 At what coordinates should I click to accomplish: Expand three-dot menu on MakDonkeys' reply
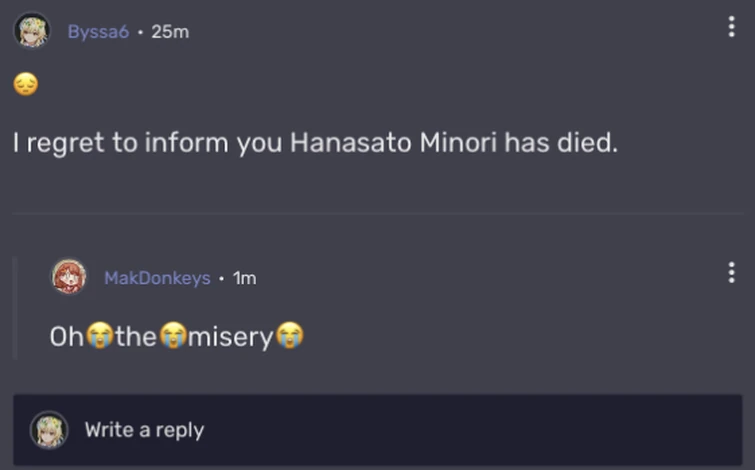tap(732, 273)
